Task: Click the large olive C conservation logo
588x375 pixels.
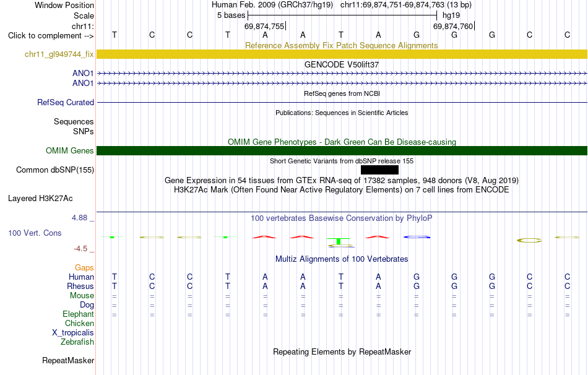Action: coord(529,240)
